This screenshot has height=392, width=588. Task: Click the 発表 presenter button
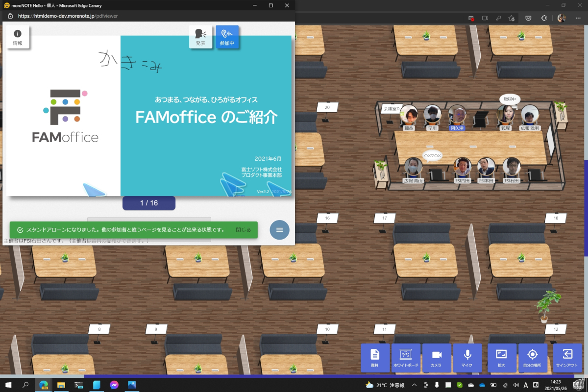[x=200, y=37]
